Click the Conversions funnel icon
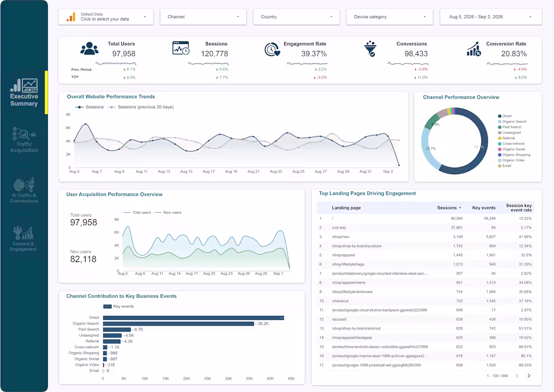 (x=370, y=49)
